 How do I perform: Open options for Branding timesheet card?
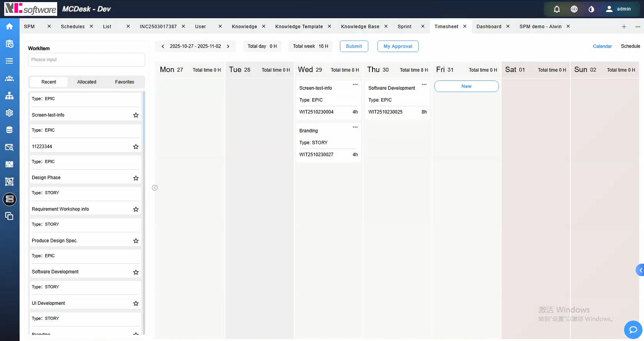tap(355, 127)
